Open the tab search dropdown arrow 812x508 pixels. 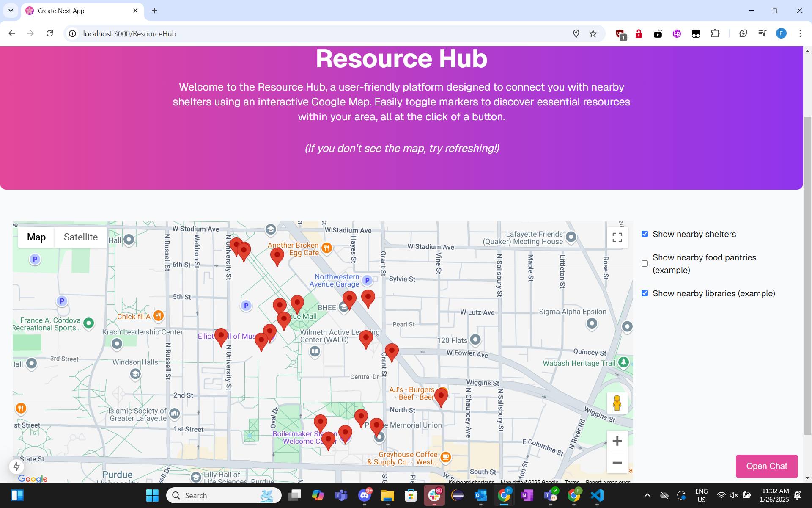11,11
